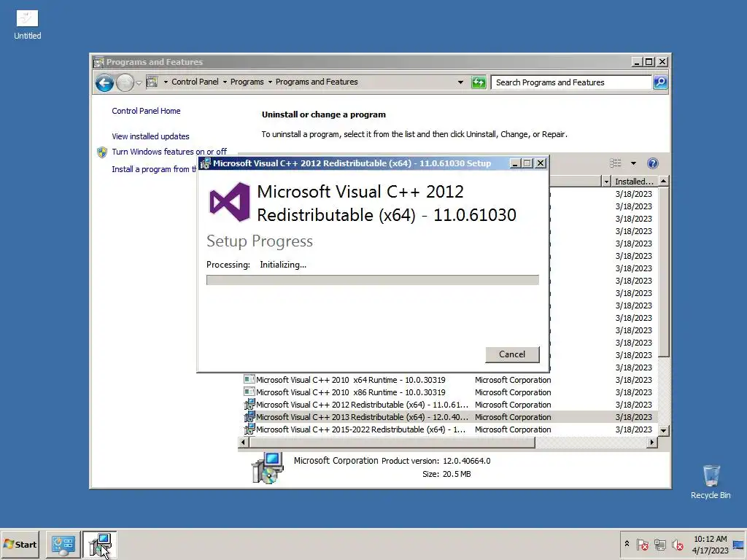Click icon of Visual C++ 2013 Redistributable row

pyautogui.click(x=249, y=416)
